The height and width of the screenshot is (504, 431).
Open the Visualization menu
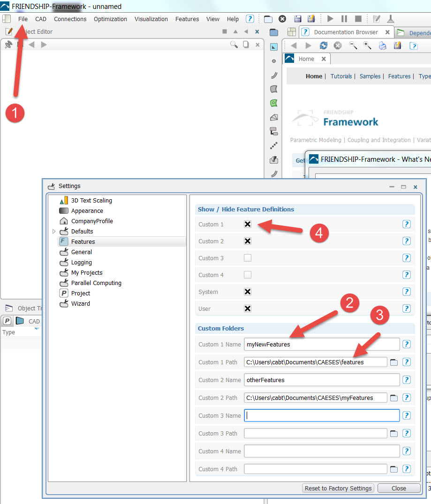[151, 19]
